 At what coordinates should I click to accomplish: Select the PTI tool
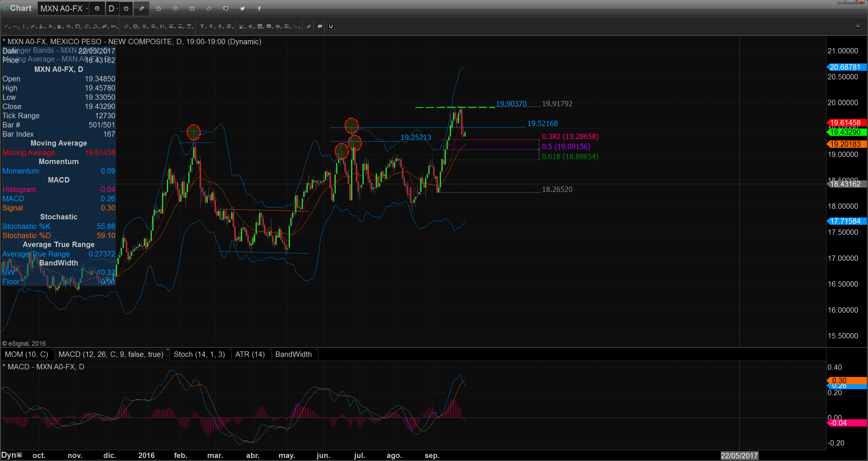[286, 26]
